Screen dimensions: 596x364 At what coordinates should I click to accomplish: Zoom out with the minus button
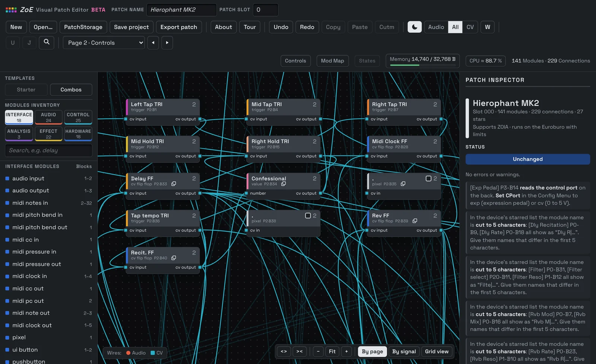click(x=318, y=351)
